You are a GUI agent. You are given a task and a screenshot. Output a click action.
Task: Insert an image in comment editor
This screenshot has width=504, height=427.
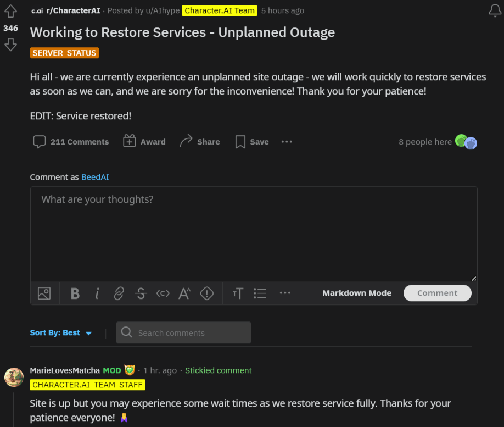click(x=44, y=293)
